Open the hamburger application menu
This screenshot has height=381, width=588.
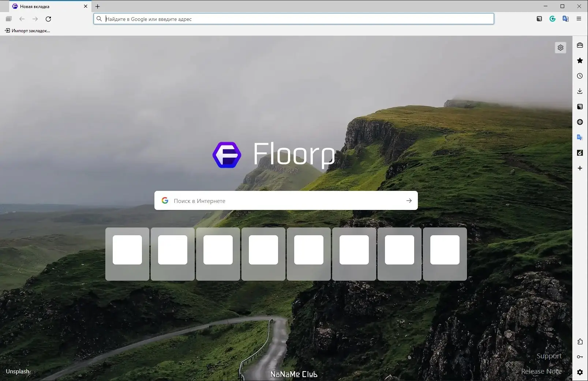tap(579, 19)
